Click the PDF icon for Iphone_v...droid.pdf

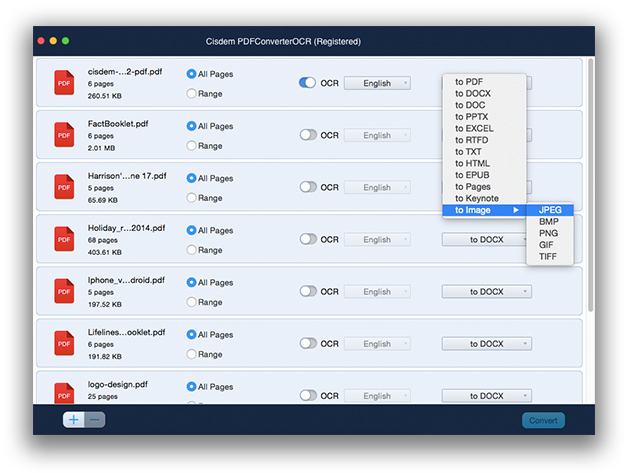64,291
